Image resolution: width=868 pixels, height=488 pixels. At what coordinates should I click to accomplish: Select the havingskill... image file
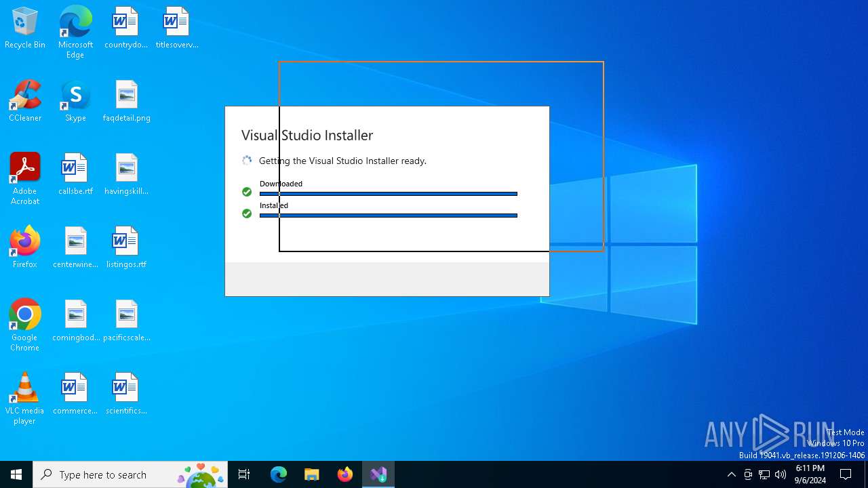point(126,175)
